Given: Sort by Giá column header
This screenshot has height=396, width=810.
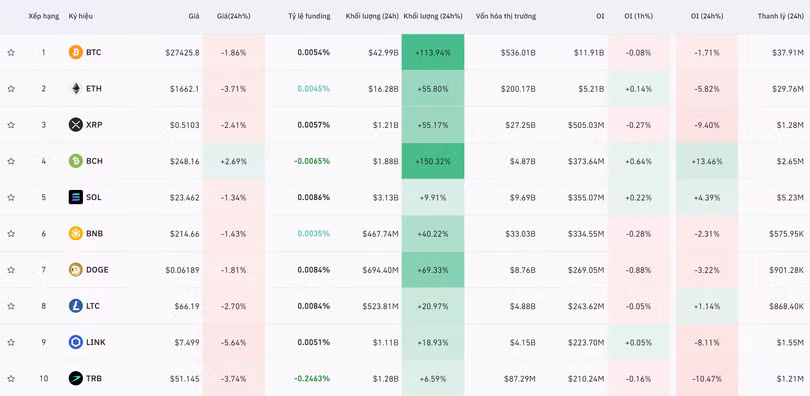Looking at the screenshot, I should point(194,16).
